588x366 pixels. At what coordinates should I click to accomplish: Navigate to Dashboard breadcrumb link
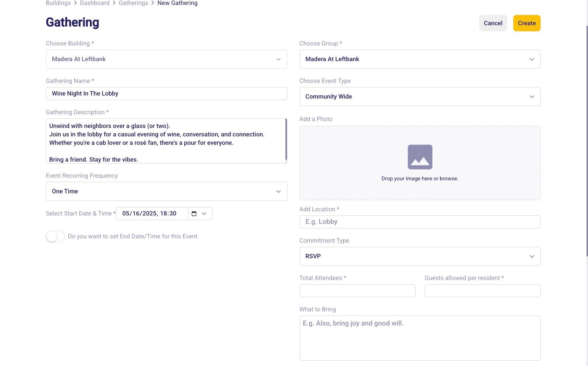[x=95, y=3]
